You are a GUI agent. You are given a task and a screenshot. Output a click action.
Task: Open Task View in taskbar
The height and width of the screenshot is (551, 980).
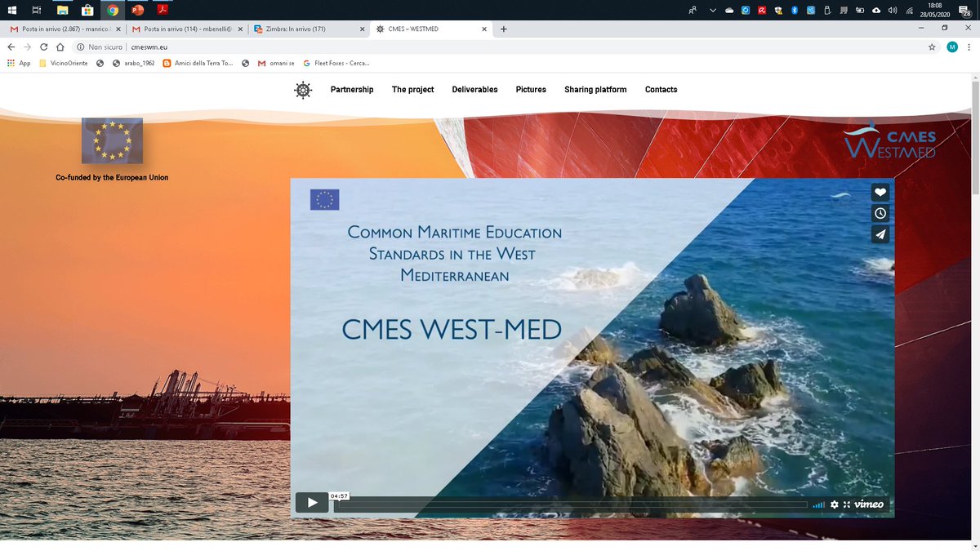point(36,10)
